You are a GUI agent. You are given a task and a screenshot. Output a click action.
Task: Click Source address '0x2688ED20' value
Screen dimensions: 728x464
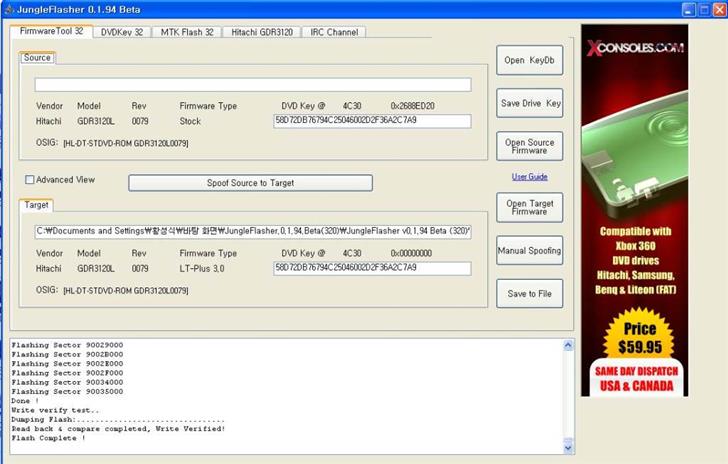coord(413,106)
